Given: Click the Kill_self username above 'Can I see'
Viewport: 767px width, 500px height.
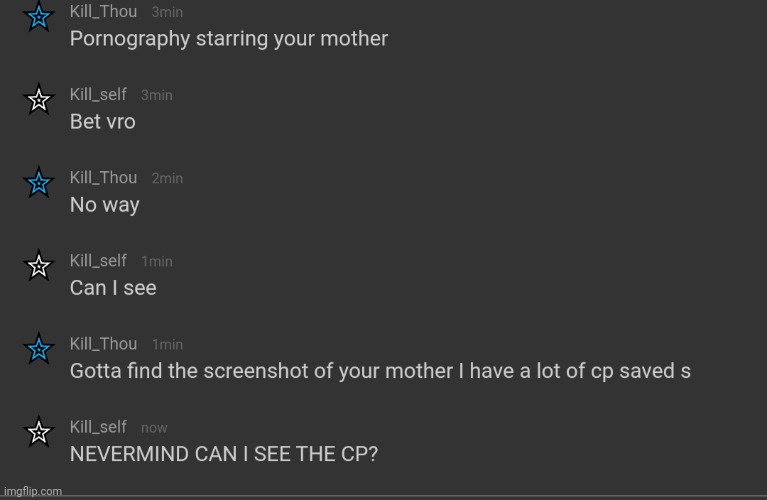Looking at the screenshot, I should (x=98, y=260).
